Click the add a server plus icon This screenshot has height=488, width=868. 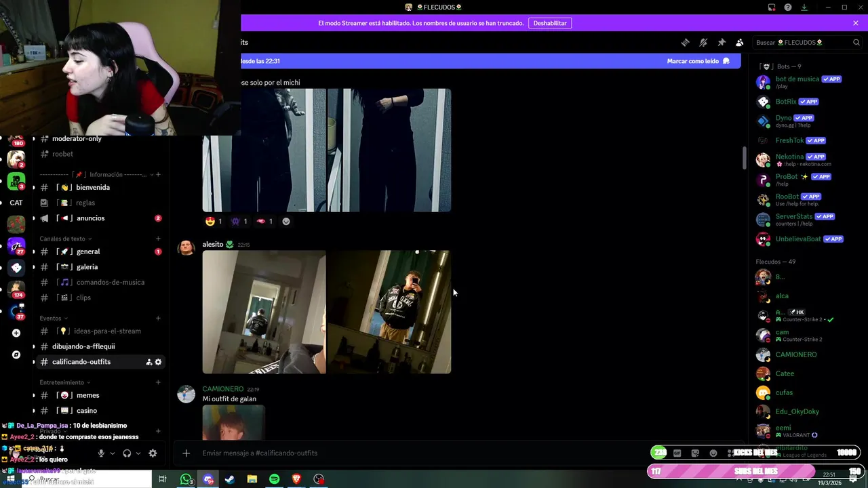(16, 333)
